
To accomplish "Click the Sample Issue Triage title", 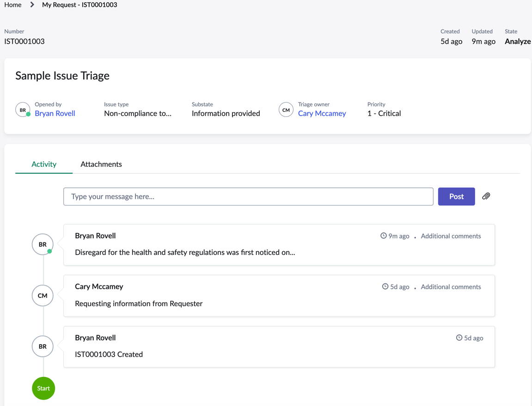I will [62, 76].
